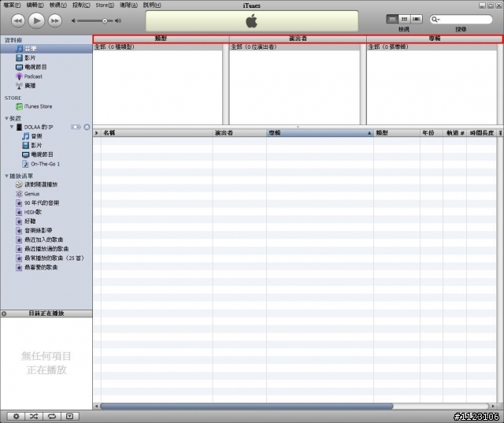Eject the DOLAA 的 IP device
Image resolution: width=504 pixels, height=423 pixels.
(x=87, y=127)
